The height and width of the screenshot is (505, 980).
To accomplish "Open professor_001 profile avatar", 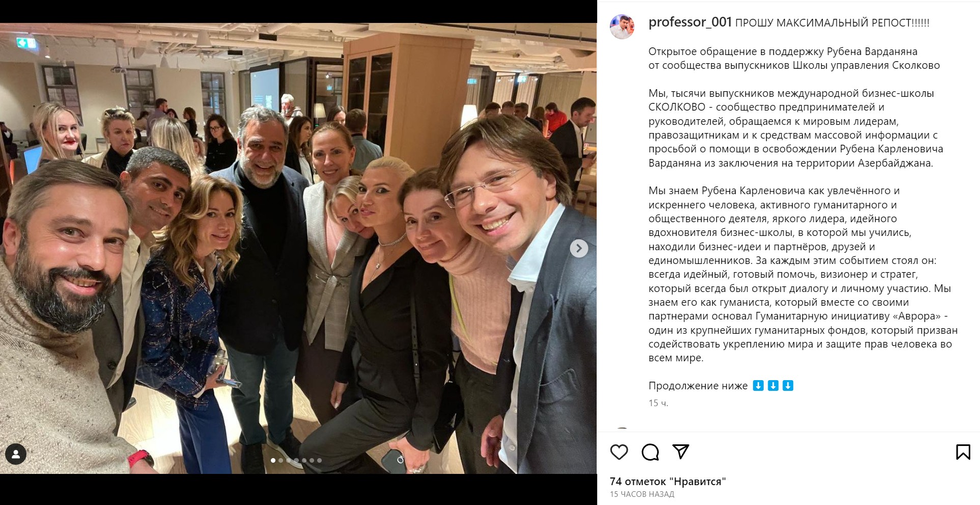I will pos(622,26).
